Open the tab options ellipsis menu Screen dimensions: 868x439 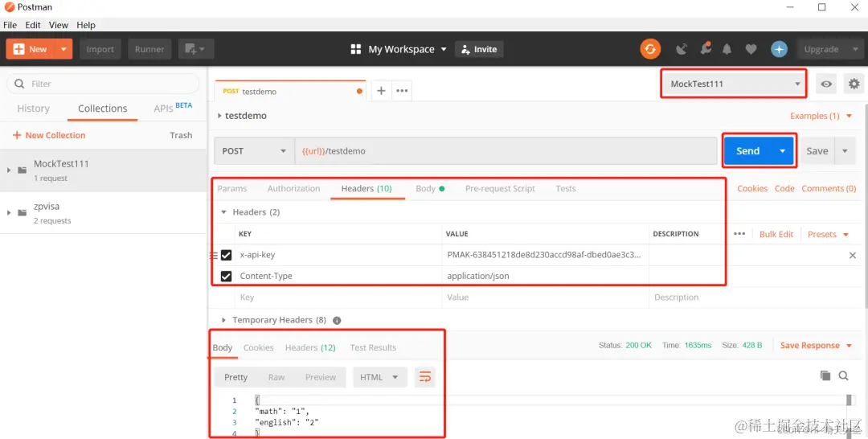402,91
